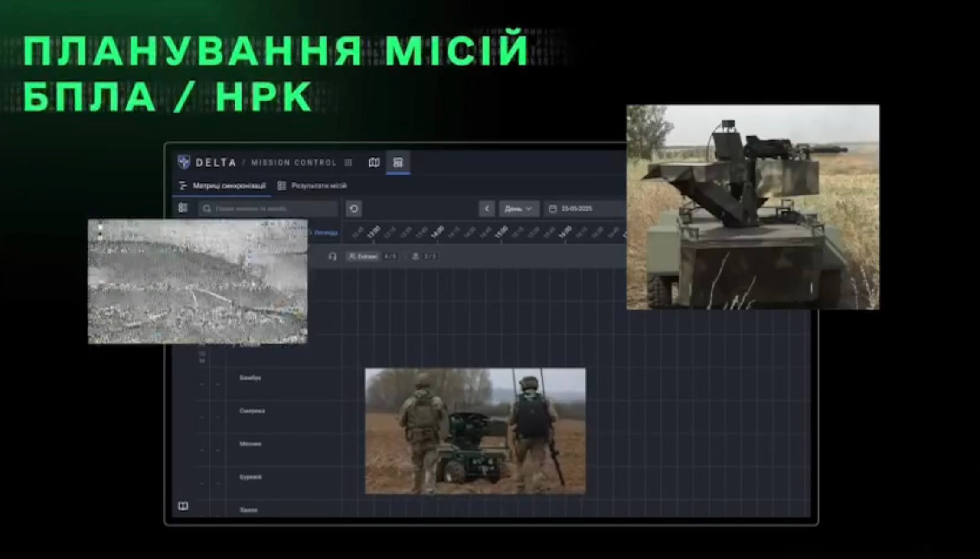980x559 pixels.
Task: Click the ground robot turret photo thumbnail
Action: coord(753,207)
